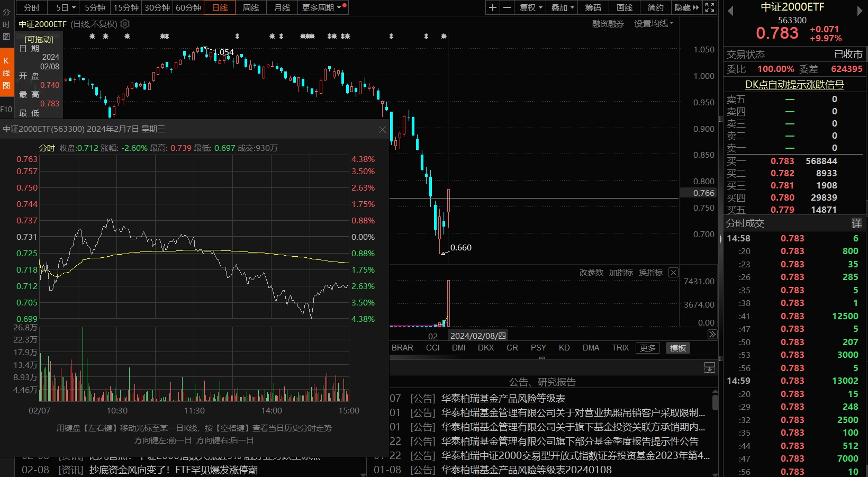Image resolution: width=868 pixels, height=477 pixels.
Task: Switch indicator to CCI
Action: coord(433,348)
